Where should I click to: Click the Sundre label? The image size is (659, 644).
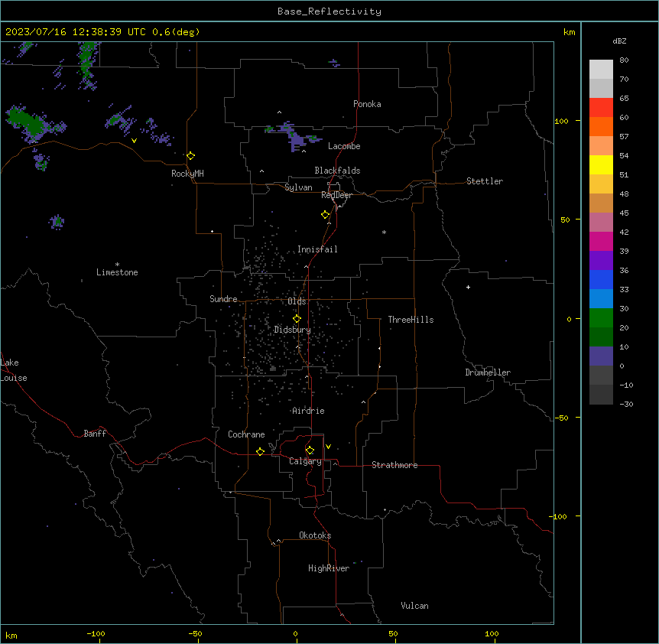pyautogui.click(x=223, y=299)
